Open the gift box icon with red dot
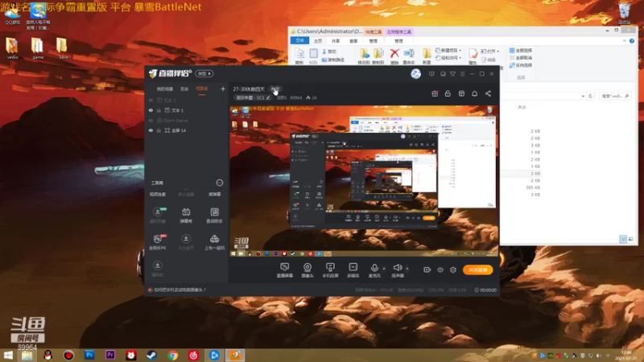The height and width of the screenshot is (362, 644). coord(435,93)
